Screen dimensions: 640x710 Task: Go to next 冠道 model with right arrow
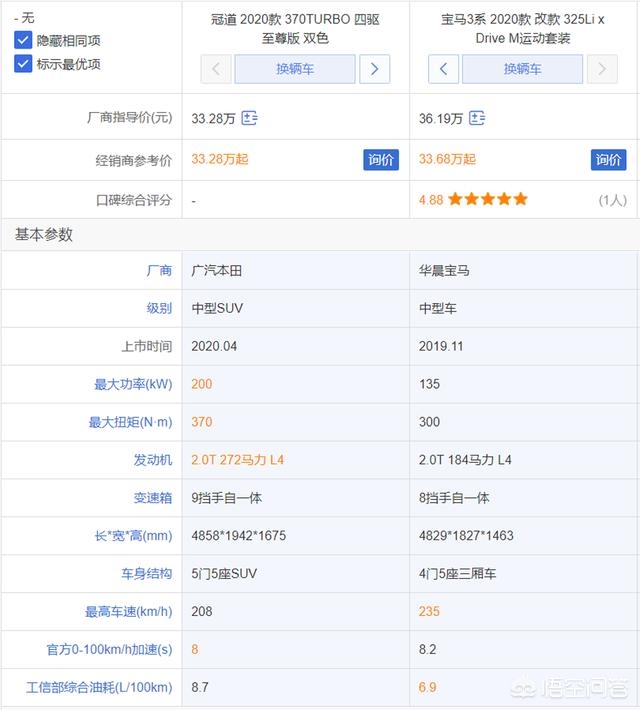click(x=375, y=69)
